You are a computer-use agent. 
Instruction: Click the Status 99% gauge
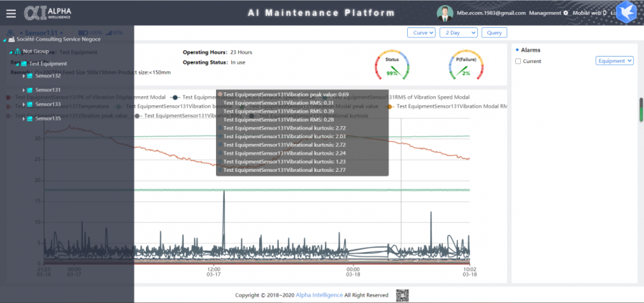coord(392,66)
